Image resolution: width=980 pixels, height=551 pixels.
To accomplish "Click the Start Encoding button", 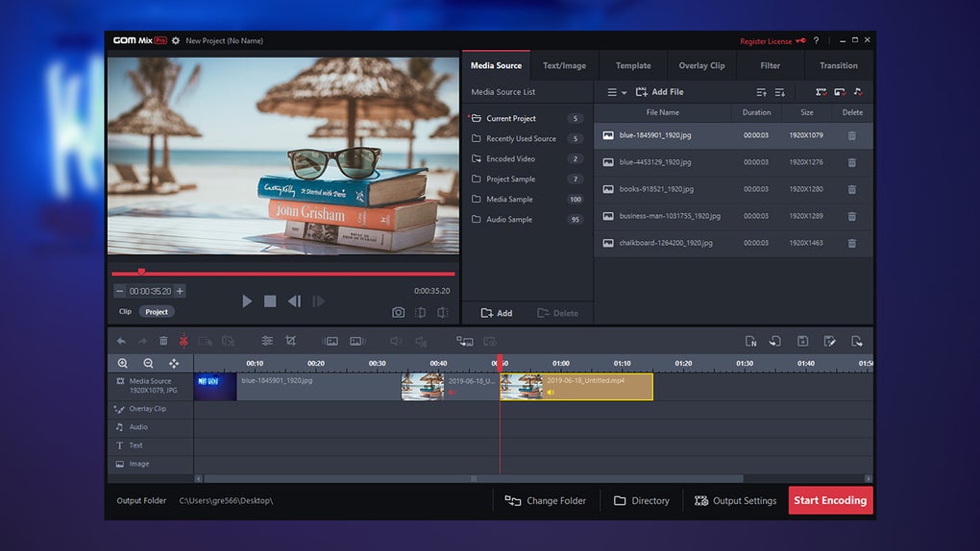I will [x=830, y=500].
